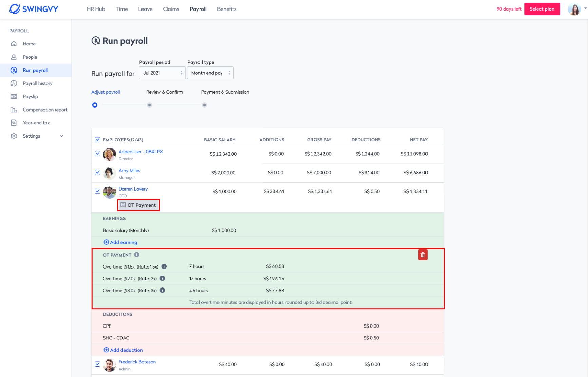Click the Payslip sidebar icon

[x=14, y=97]
